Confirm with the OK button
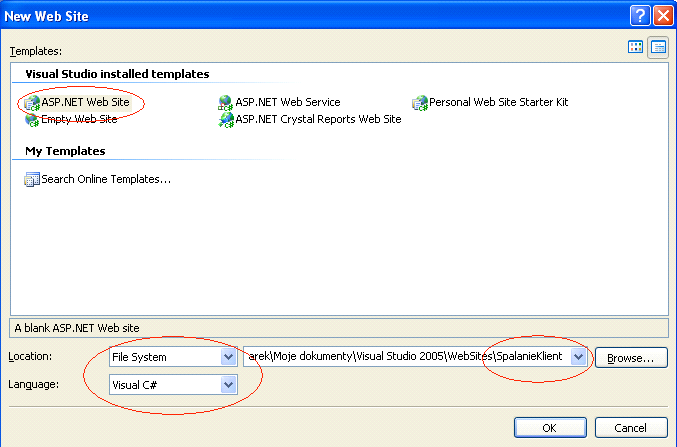677x447 pixels. pyautogui.click(x=550, y=428)
